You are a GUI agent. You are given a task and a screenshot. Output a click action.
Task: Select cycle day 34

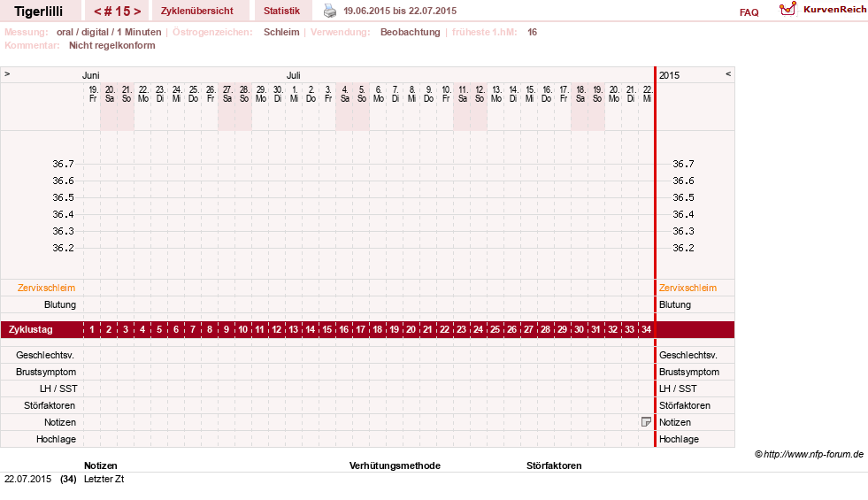[646, 329]
